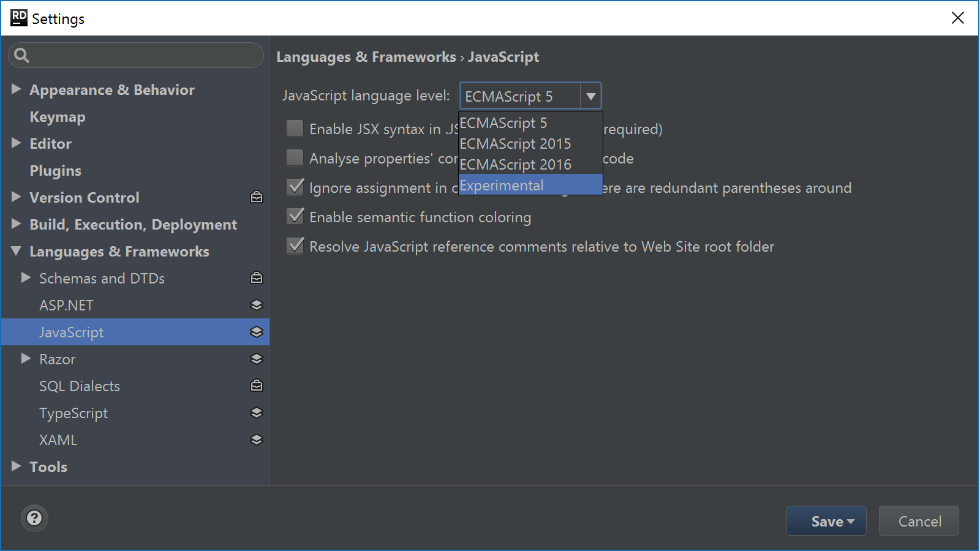
Task: Enable JSX syntax checkbox
Action: (x=295, y=128)
